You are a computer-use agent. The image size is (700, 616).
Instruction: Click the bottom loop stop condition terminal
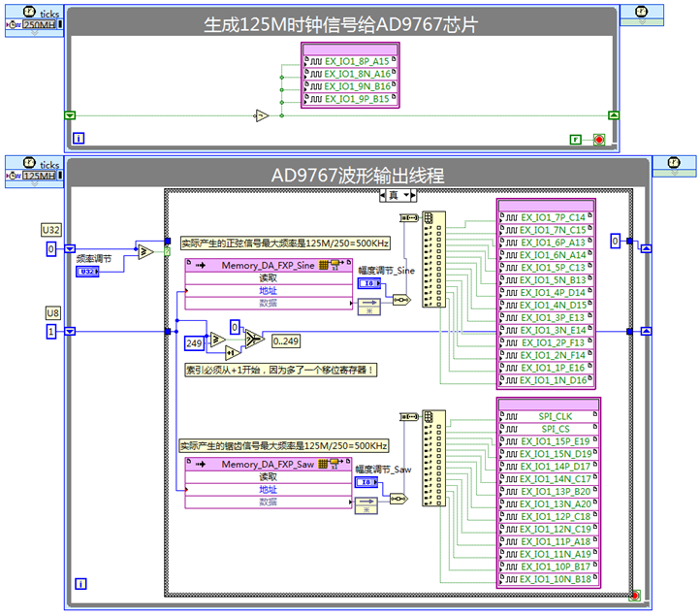click(x=634, y=596)
